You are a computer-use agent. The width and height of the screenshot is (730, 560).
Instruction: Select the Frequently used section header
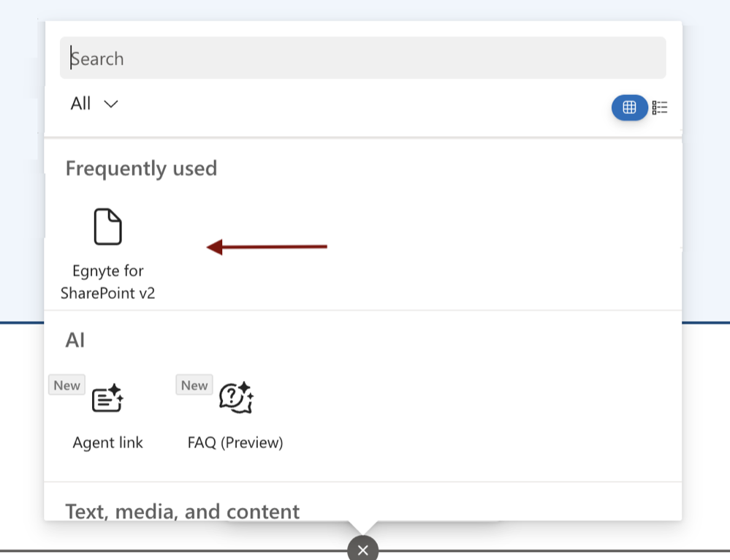tap(141, 168)
